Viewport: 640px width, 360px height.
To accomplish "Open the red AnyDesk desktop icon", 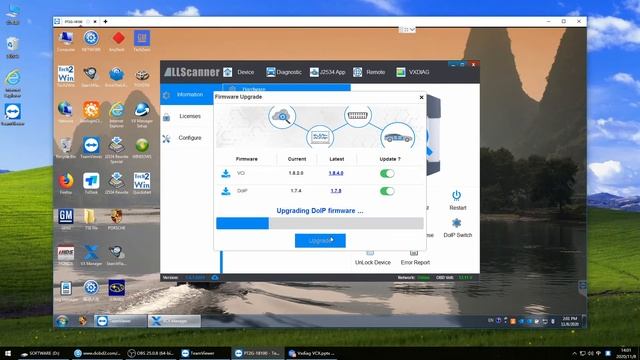I will click(118, 40).
